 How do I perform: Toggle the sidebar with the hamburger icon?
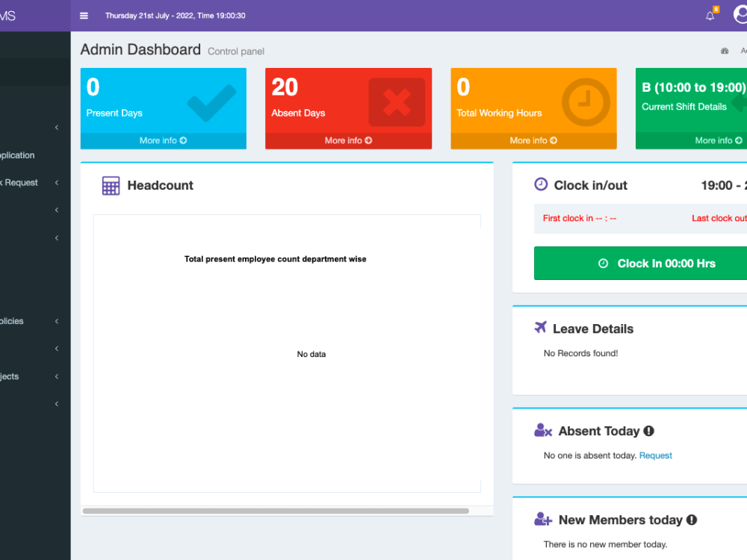[x=84, y=16]
